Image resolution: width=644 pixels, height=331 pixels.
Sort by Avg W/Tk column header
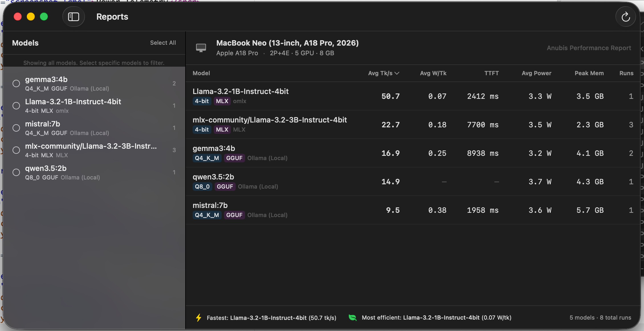(433, 73)
